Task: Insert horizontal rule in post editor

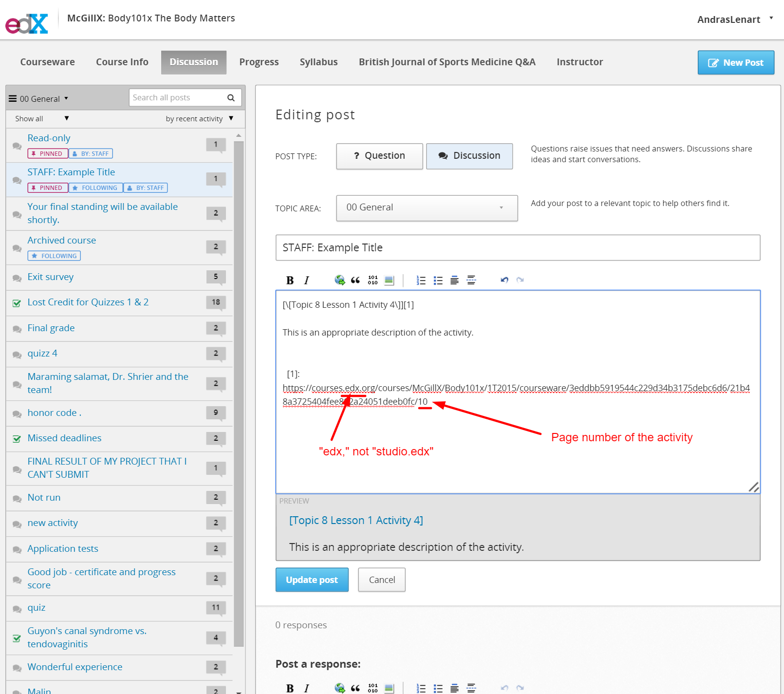Action: [471, 280]
